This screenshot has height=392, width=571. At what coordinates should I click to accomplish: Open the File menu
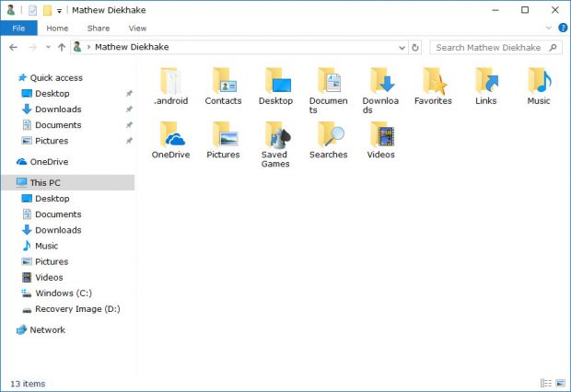click(x=18, y=28)
